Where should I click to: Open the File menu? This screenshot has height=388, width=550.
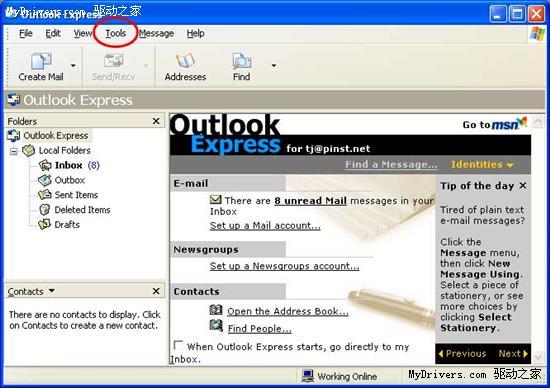pyautogui.click(x=26, y=33)
